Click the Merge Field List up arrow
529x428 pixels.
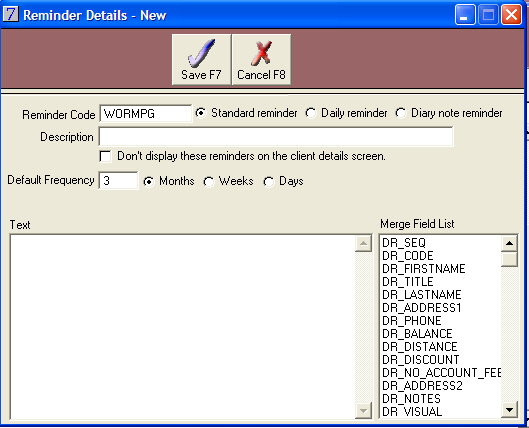[509, 243]
